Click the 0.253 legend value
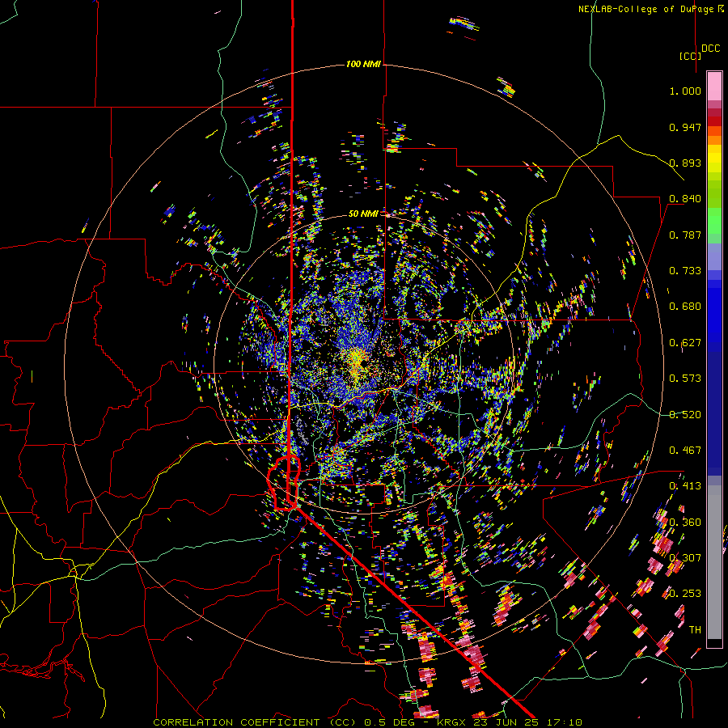The image size is (728, 728). (x=685, y=594)
